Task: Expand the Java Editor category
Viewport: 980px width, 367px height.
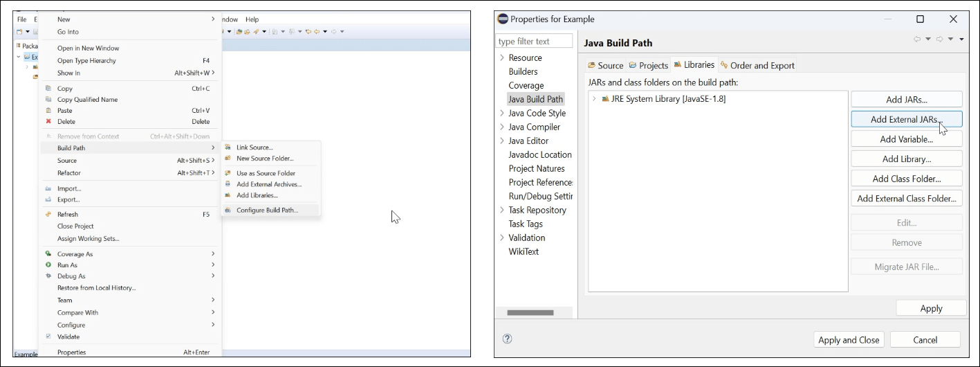Action: click(502, 141)
